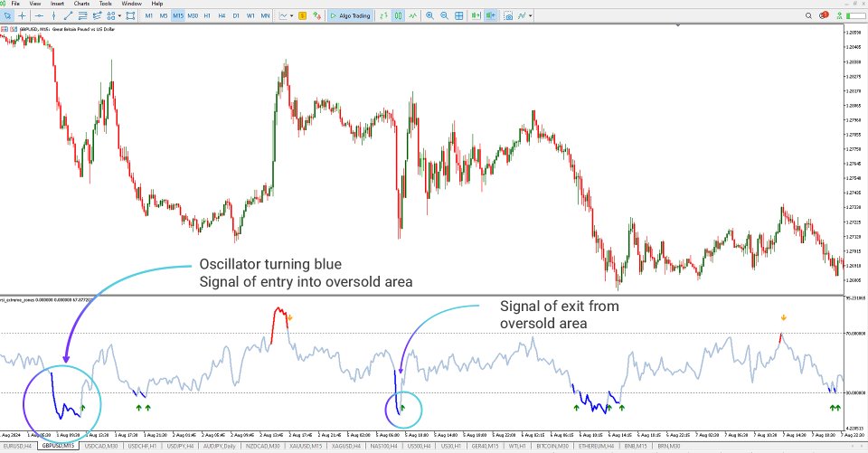This screenshot has height=453, width=868.
Task: Open the Charts menu
Action: point(81,4)
